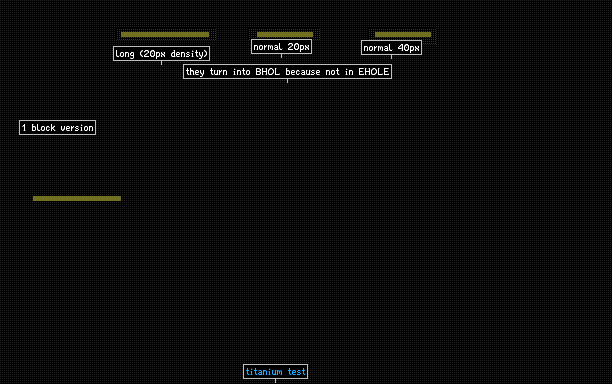The height and width of the screenshot is (384, 612).
Task: Click the word "density)" in the long sign
Action: 189,54
